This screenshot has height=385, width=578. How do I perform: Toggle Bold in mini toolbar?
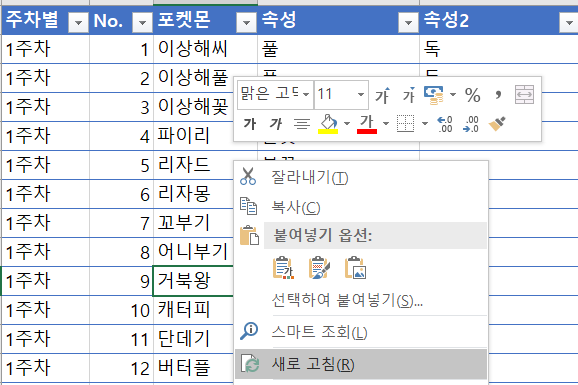(250, 124)
